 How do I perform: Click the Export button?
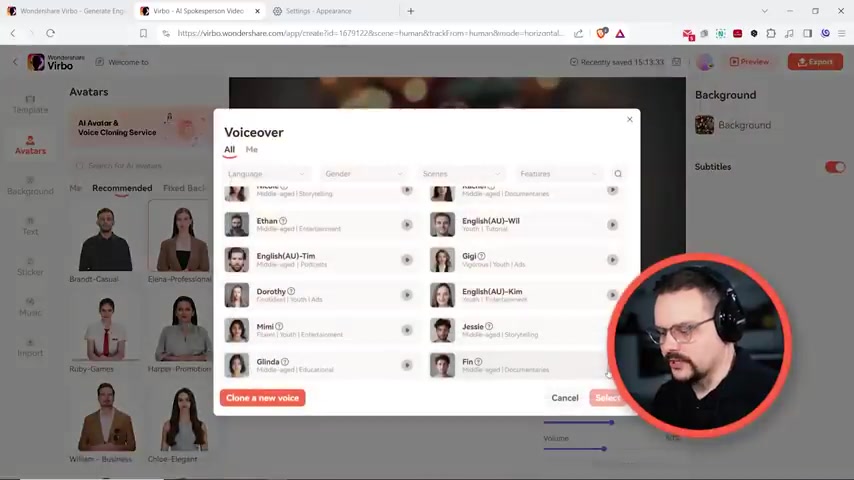coord(815,62)
